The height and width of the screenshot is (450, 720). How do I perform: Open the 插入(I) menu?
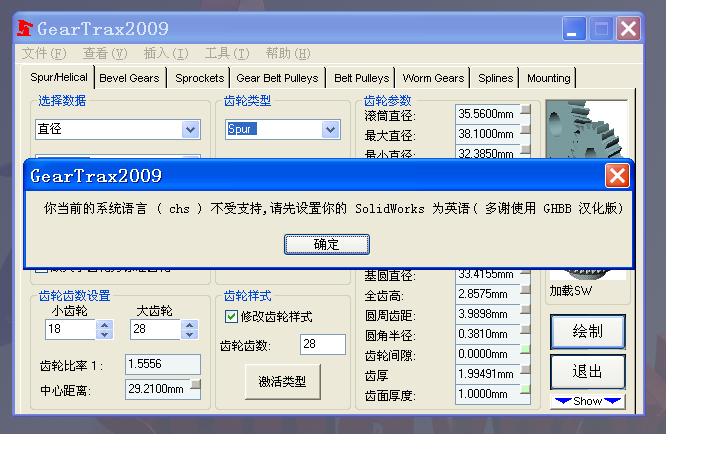166,54
